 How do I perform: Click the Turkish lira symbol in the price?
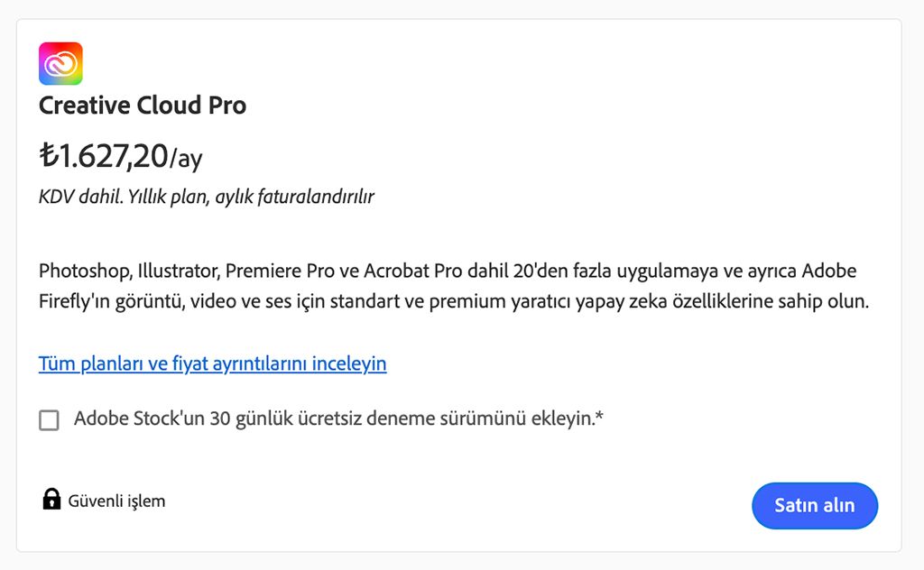[x=49, y=156]
